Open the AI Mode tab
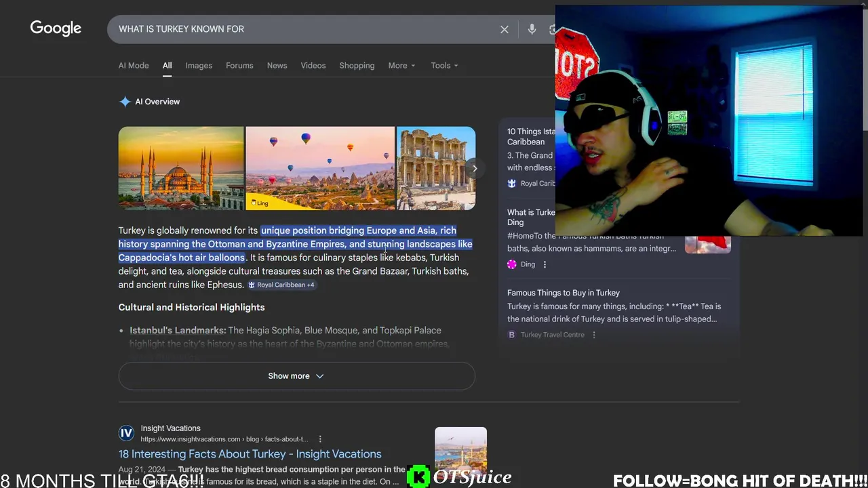This screenshot has height=488, width=868. point(134,66)
